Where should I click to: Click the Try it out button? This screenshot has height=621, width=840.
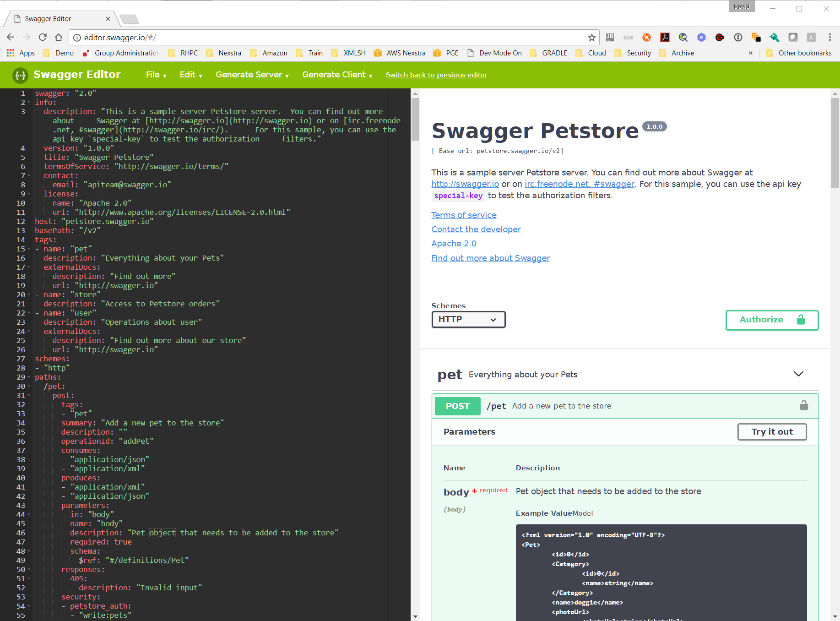tap(772, 431)
